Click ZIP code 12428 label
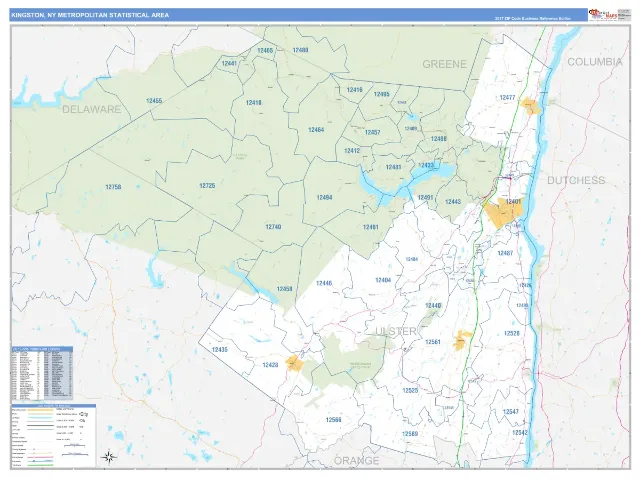Screen dimensions: 640x480 270,365
